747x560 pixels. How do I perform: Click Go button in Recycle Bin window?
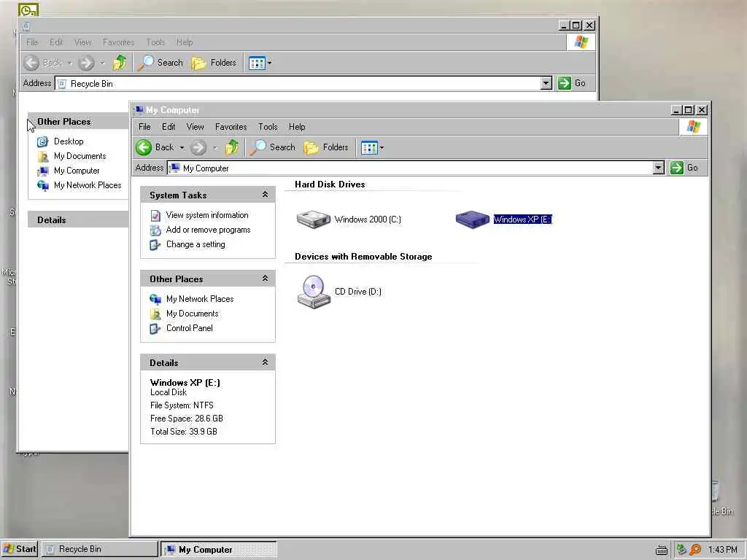(572, 83)
